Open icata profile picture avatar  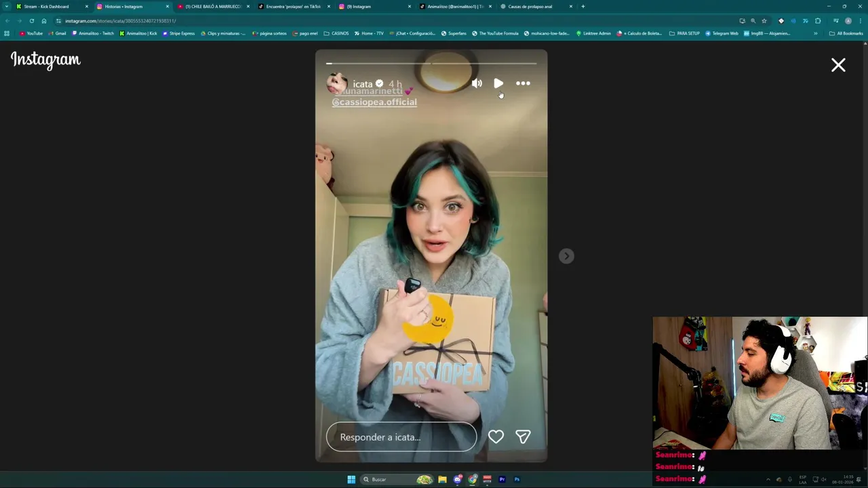[x=337, y=83]
